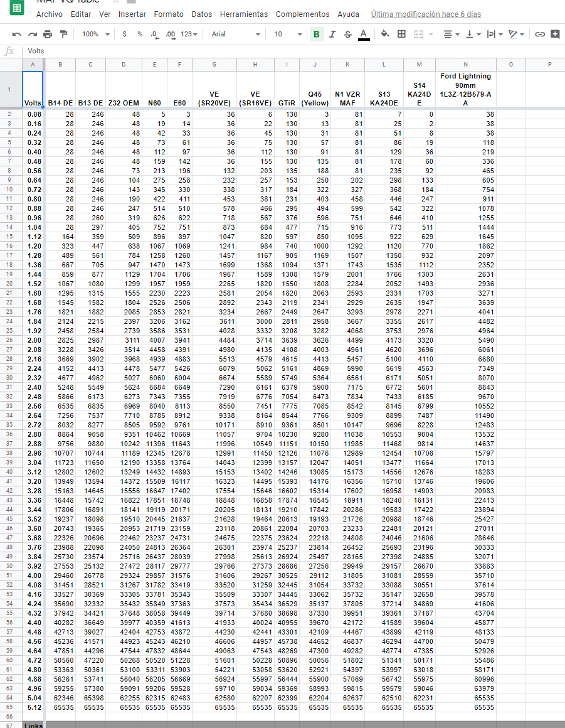Image resolution: width=565 pixels, height=728 pixels.
Task: Insert a link with the chain icon
Action: point(540,34)
